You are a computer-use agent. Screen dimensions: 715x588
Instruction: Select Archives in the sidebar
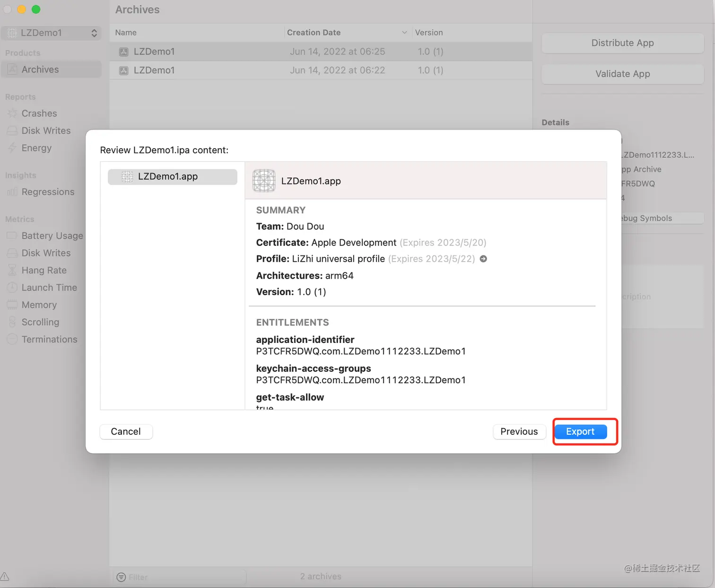51,70
